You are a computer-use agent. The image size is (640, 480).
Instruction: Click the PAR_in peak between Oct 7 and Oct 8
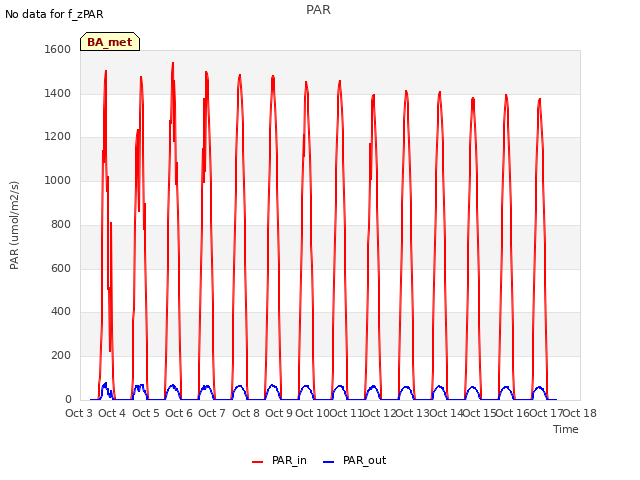(x=240, y=76)
